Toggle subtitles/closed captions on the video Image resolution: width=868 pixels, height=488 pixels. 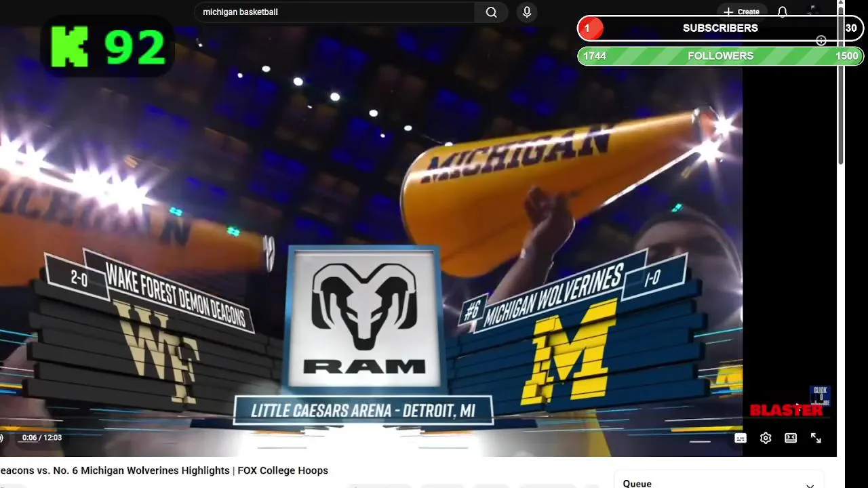coord(741,438)
